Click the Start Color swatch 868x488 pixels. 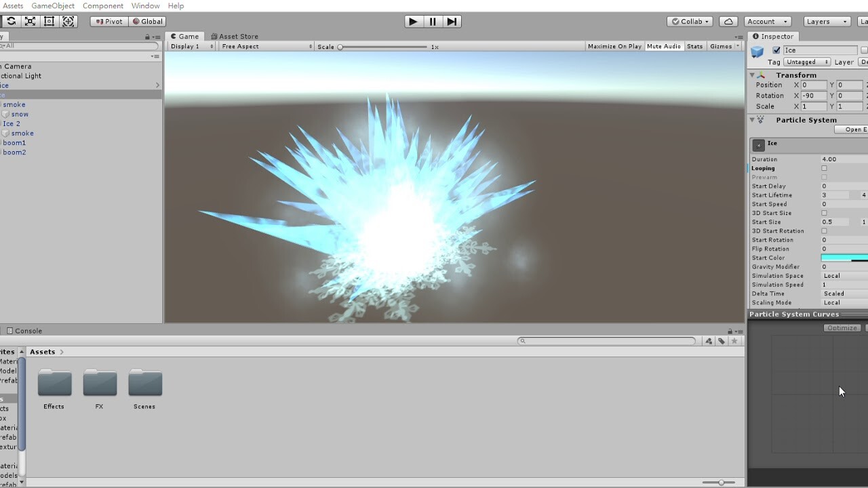click(844, 258)
